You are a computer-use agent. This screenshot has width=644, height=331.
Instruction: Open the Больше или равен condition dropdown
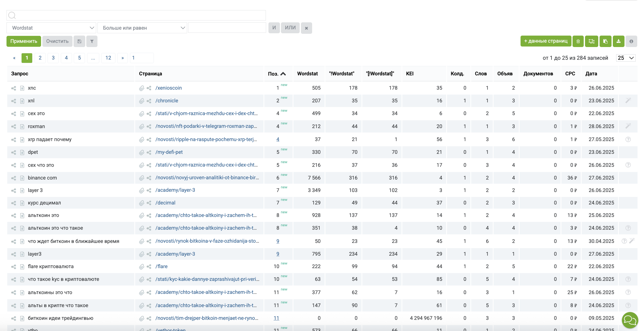[x=142, y=28]
